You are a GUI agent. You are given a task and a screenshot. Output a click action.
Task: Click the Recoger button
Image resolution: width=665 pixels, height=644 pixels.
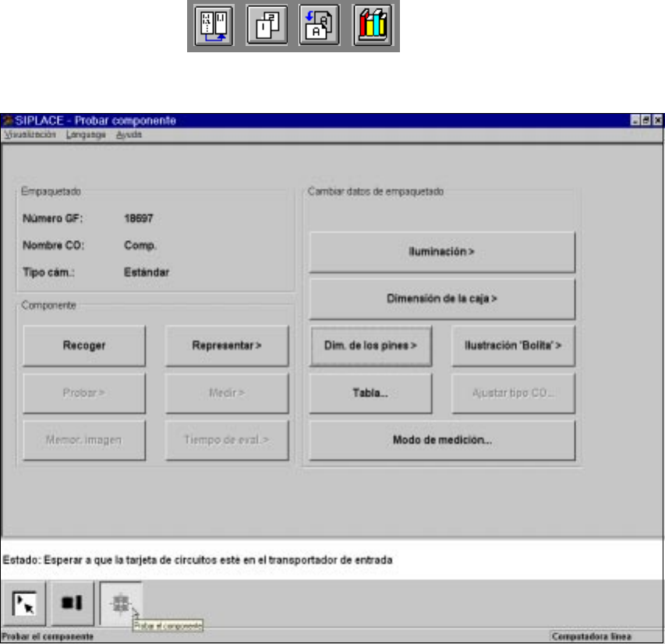(x=84, y=345)
